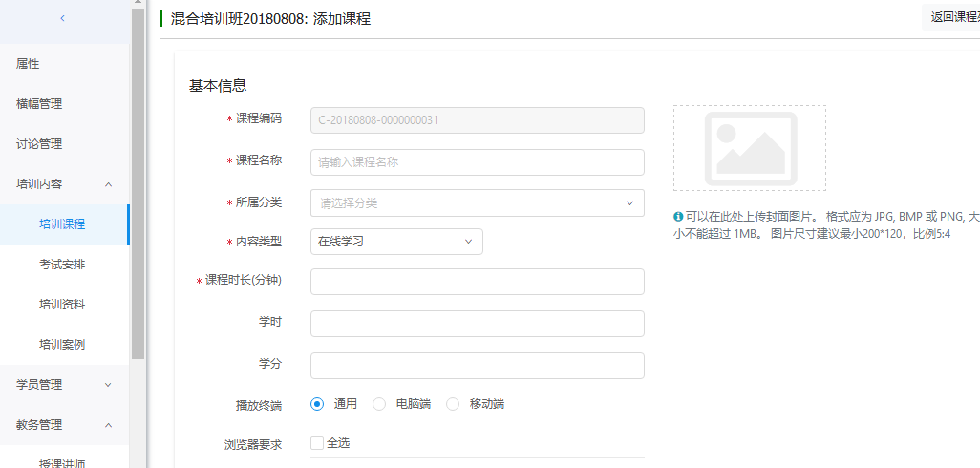Open 属性 in the sidebar
Screen dimensions: 980x468
coord(29,64)
